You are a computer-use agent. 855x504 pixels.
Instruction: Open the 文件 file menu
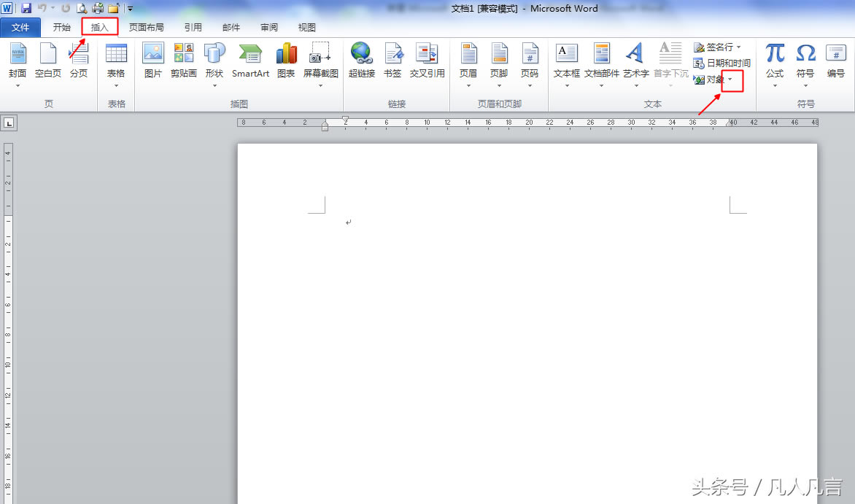click(20, 28)
